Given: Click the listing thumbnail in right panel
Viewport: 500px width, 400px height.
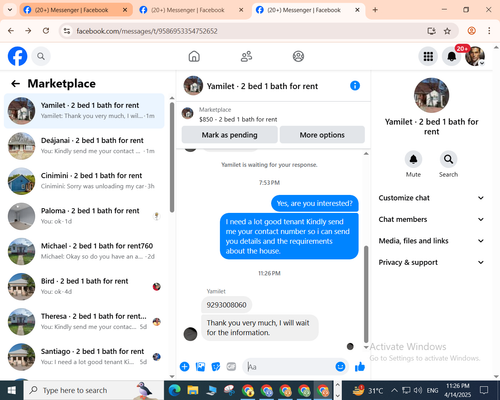Looking at the screenshot, I should [431, 95].
